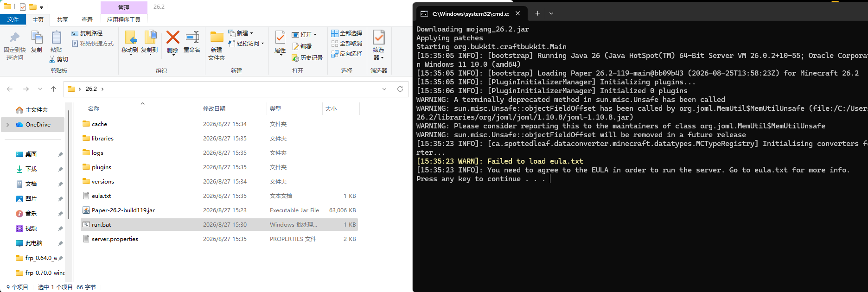Rename the file with 重命名
This screenshot has width=868, height=292.
192,42
